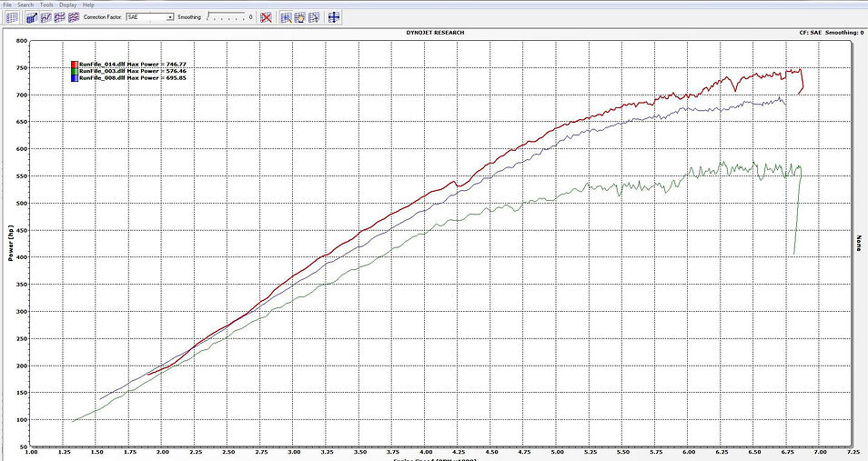This screenshot has height=461, width=868.
Task: Click the red RunFile_014 legend swatch
Action: 75,65
